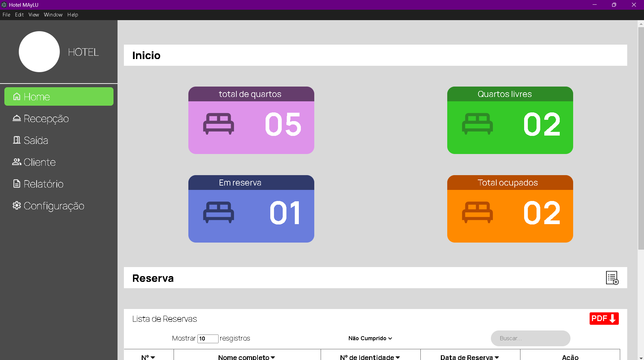Click the Total ocupados card
644x360 pixels.
coord(510,209)
